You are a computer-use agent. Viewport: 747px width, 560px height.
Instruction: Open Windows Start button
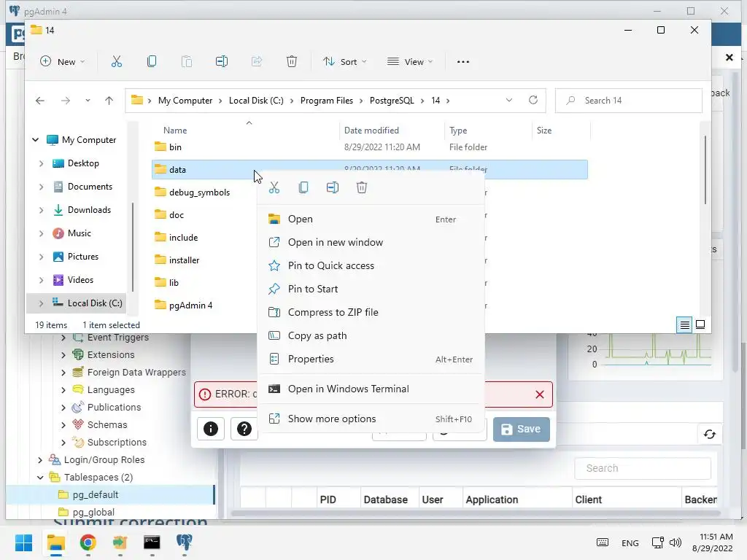click(x=24, y=542)
